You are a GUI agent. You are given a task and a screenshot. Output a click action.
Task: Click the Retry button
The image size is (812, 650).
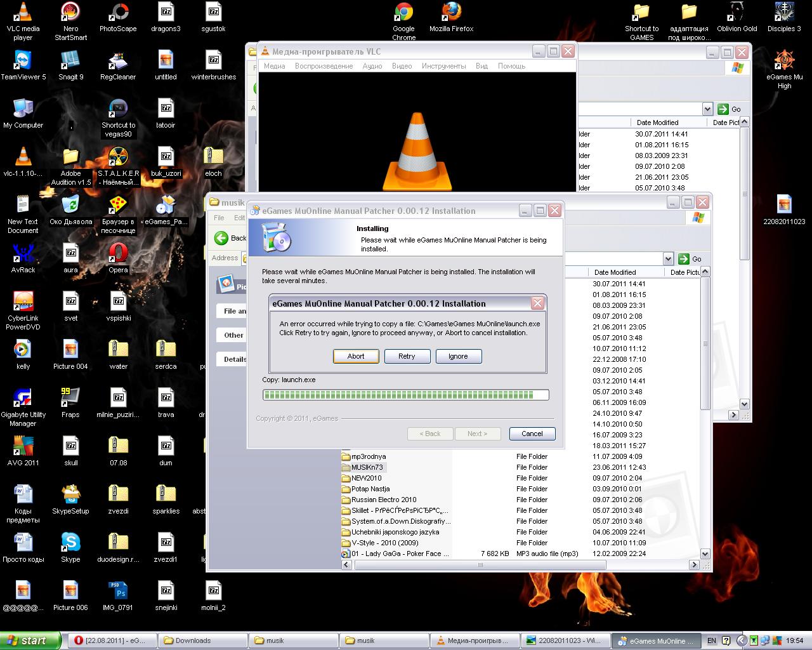point(407,356)
